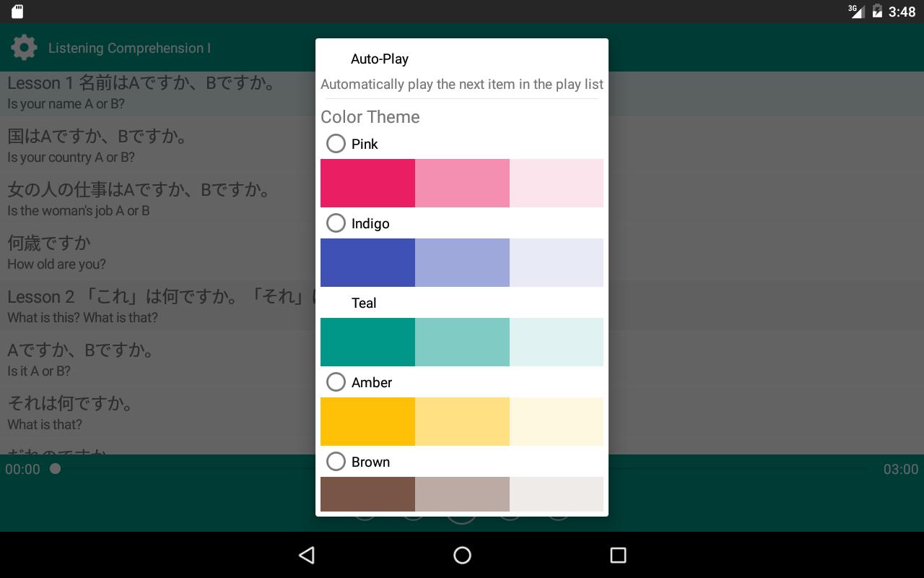Tap the 3G signal status icon
Viewport: 924px width, 578px height.
tap(856, 11)
